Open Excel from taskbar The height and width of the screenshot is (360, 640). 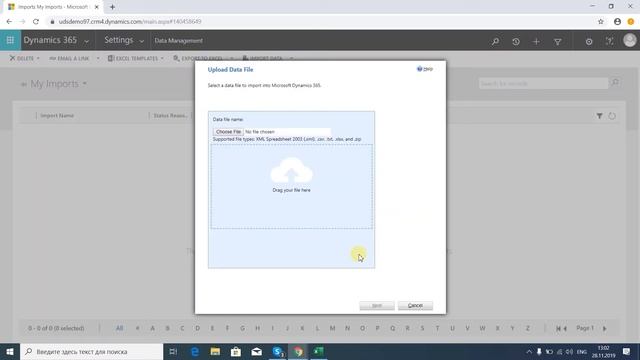tap(318, 351)
